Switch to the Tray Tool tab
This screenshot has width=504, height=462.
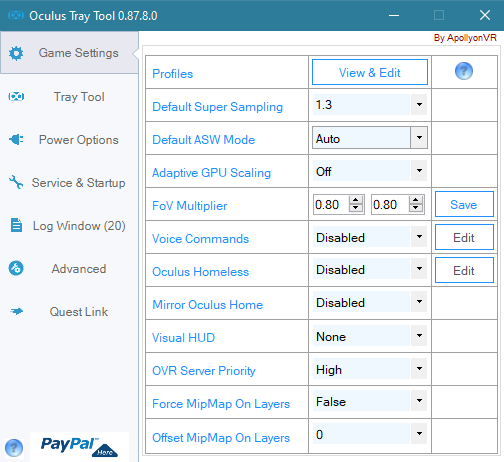click(x=69, y=97)
